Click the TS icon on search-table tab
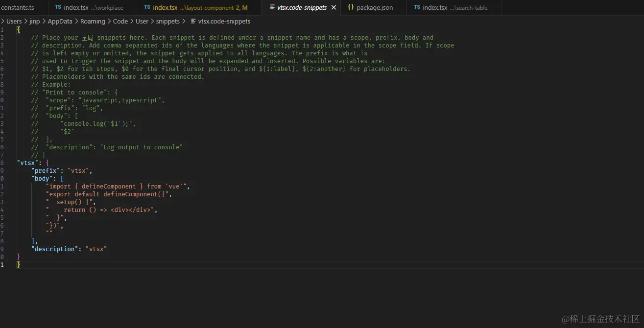The image size is (644, 328). 417,7
